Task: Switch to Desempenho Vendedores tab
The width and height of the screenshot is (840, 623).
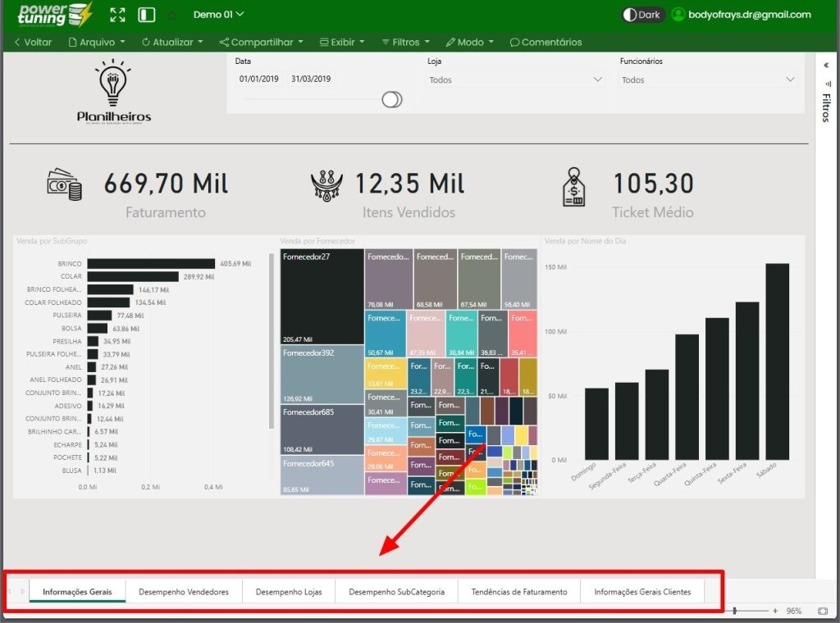Action: [x=184, y=591]
